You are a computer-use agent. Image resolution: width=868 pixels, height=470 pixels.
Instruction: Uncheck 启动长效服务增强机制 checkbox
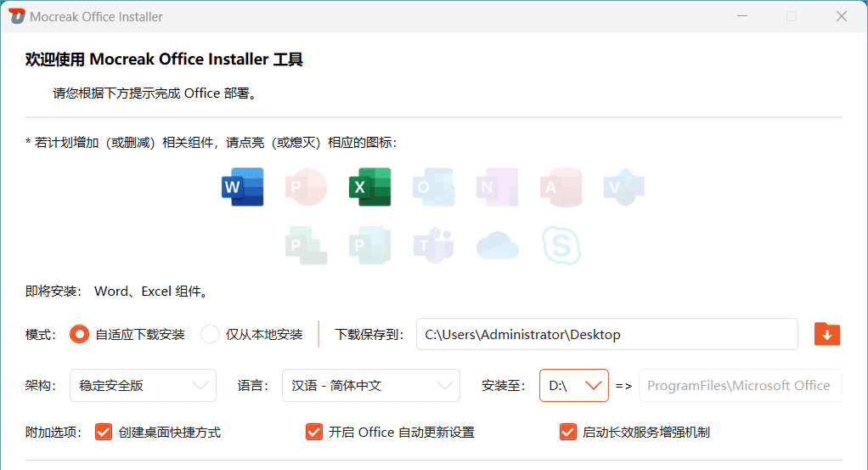[567, 432]
